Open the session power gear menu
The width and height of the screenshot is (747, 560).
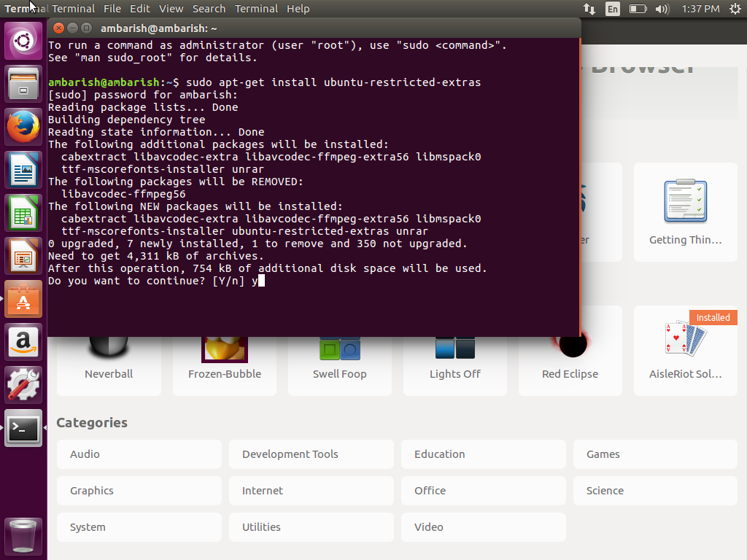click(735, 9)
